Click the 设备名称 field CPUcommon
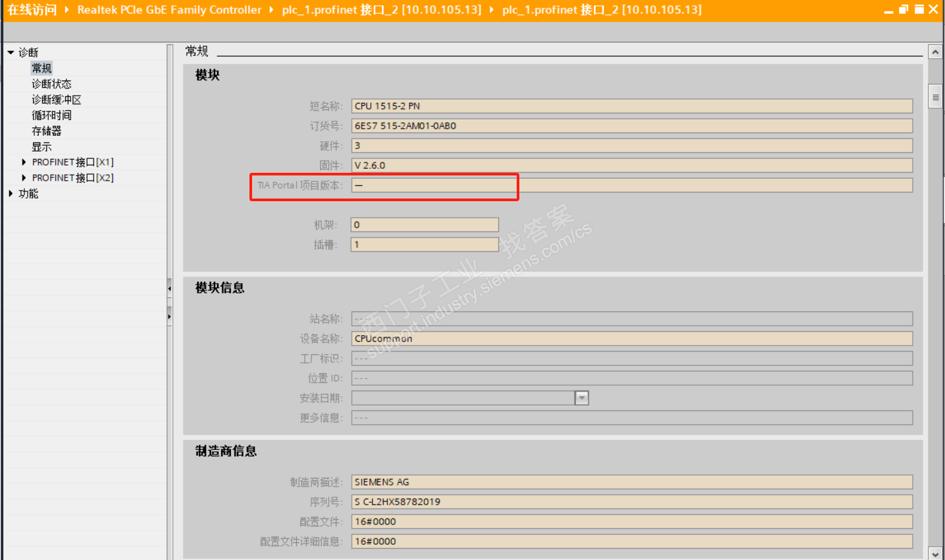The height and width of the screenshot is (560, 945). pyautogui.click(x=632, y=339)
